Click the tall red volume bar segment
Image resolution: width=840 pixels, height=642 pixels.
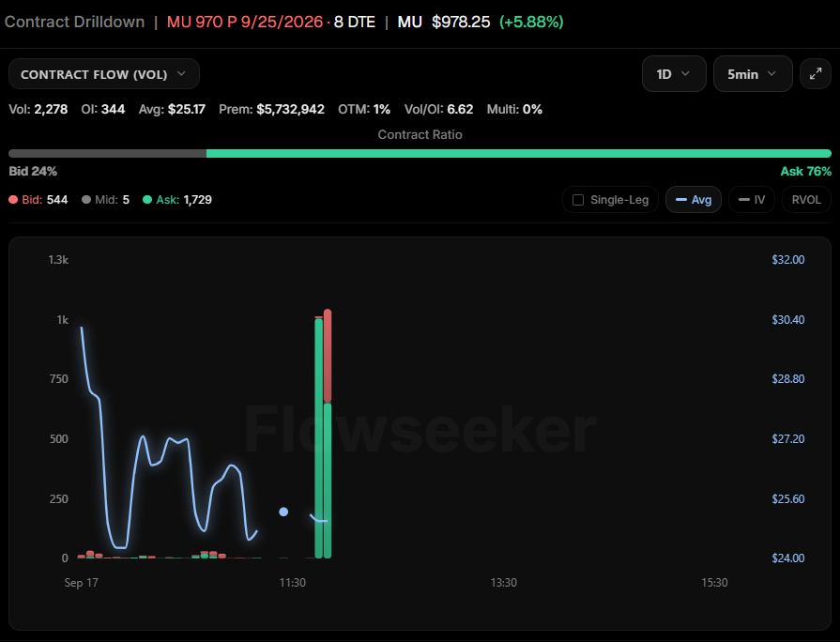click(x=328, y=356)
